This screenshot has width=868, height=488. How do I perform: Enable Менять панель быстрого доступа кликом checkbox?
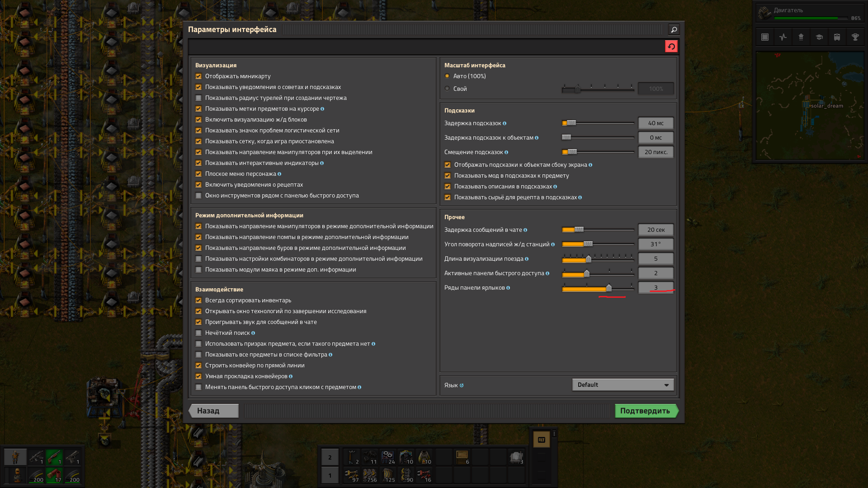pyautogui.click(x=198, y=387)
